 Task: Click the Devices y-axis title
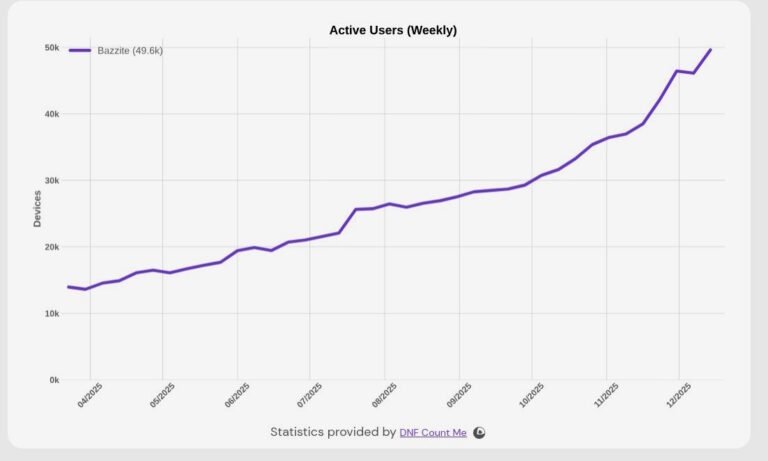point(37,208)
